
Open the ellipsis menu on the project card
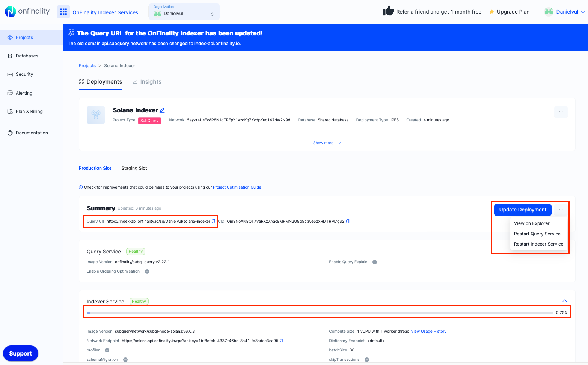pos(561,112)
